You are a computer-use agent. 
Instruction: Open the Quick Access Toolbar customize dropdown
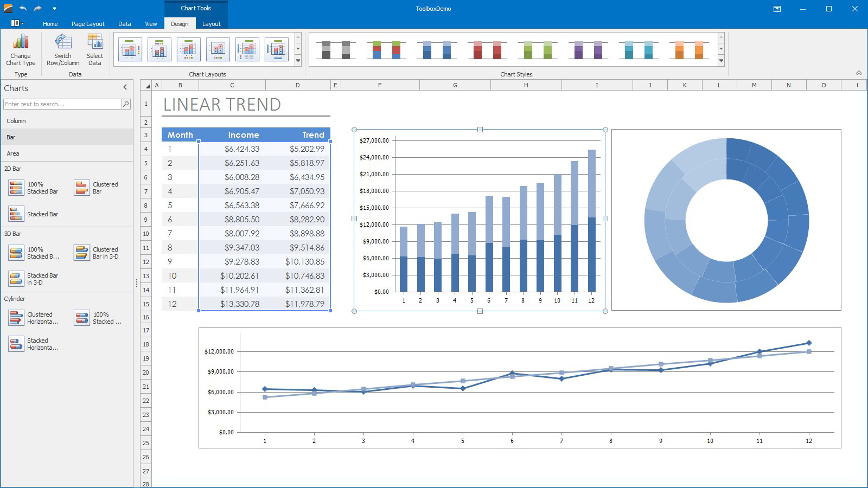[x=54, y=9]
